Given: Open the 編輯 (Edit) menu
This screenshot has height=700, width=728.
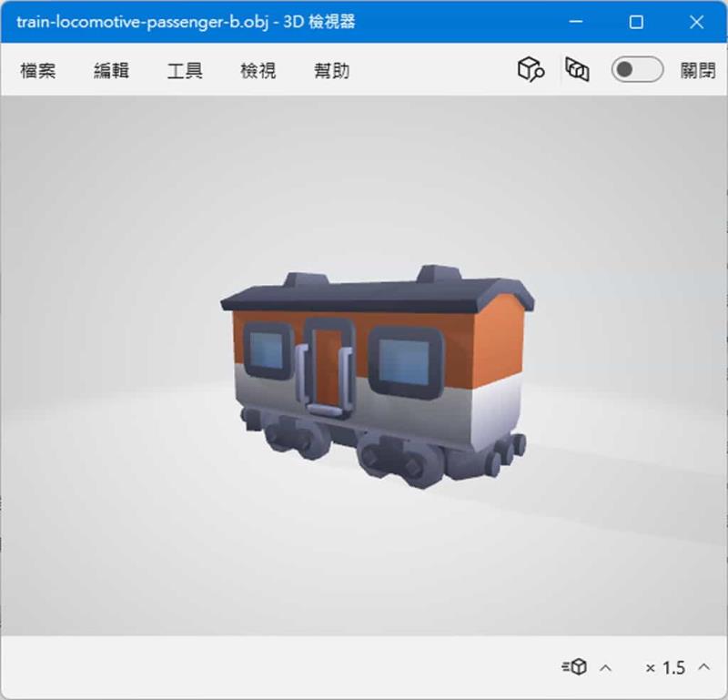Looking at the screenshot, I should point(111,71).
